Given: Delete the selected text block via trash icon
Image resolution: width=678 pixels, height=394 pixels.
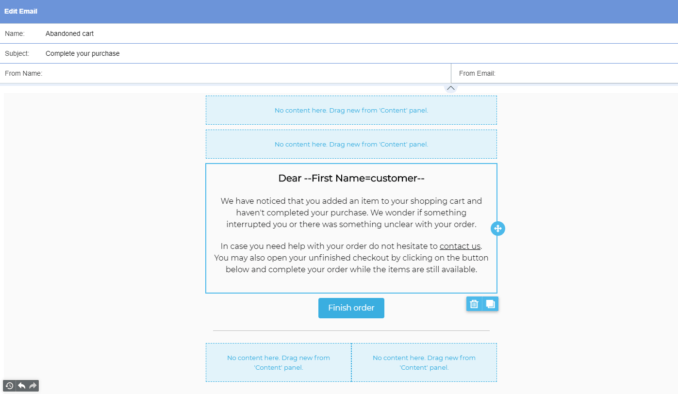Looking at the screenshot, I should click(x=474, y=304).
